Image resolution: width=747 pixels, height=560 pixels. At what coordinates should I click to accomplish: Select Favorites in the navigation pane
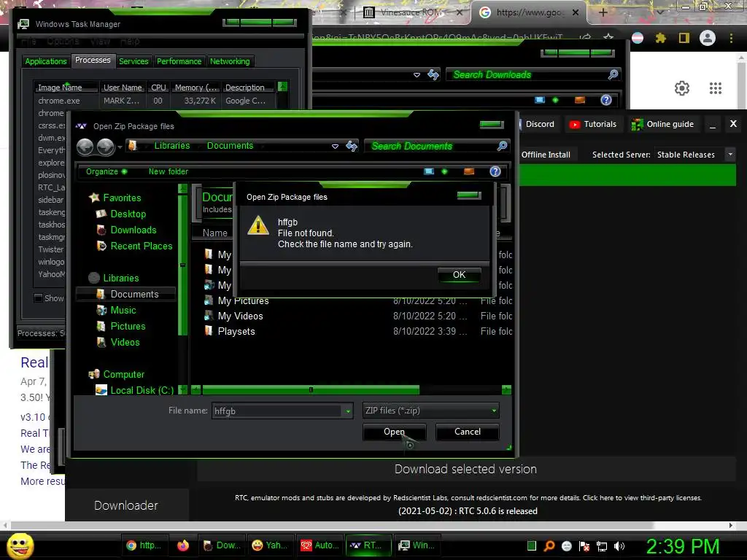(122, 198)
